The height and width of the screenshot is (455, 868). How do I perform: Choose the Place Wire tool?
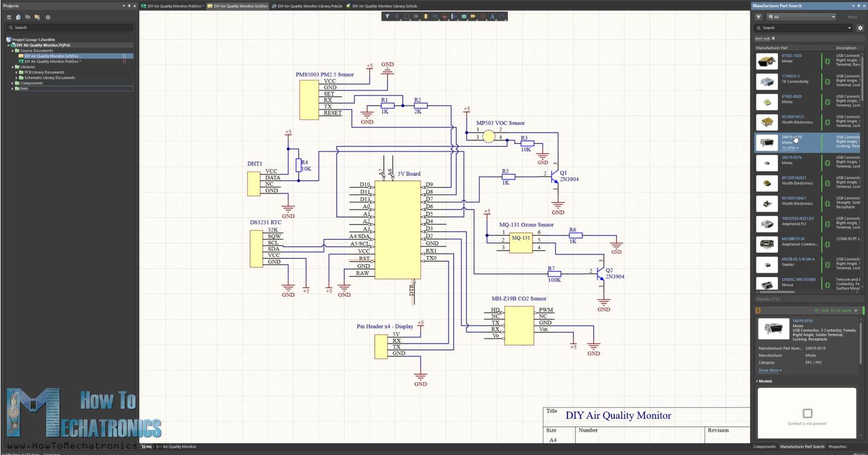pos(435,17)
